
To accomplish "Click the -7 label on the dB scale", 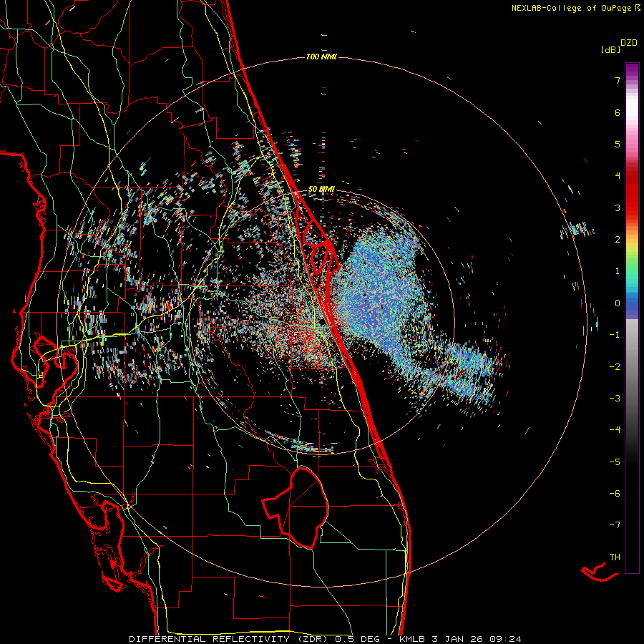I will [x=615, y=525].
